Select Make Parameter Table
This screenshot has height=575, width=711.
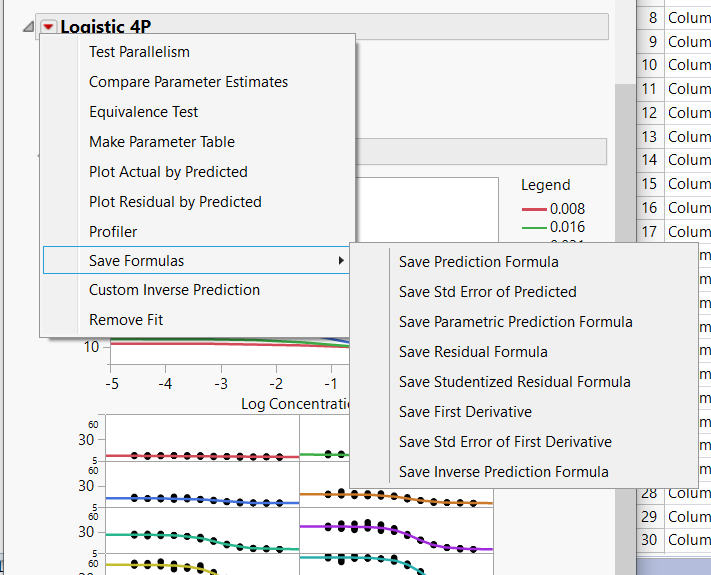pos(162,142)
